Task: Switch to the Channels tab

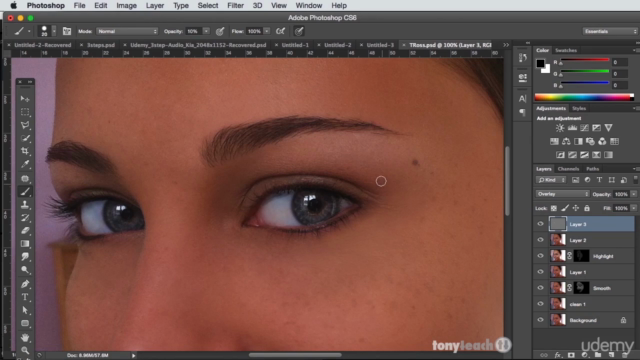Action: [568, 169]
